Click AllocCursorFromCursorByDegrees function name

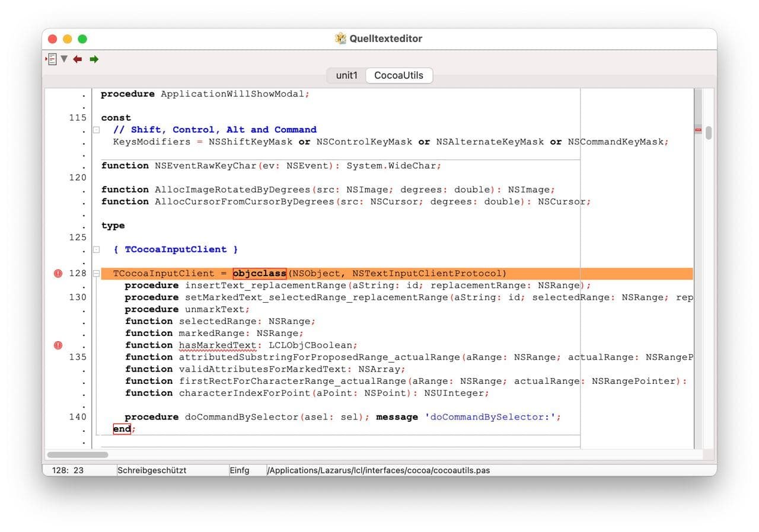244,201
